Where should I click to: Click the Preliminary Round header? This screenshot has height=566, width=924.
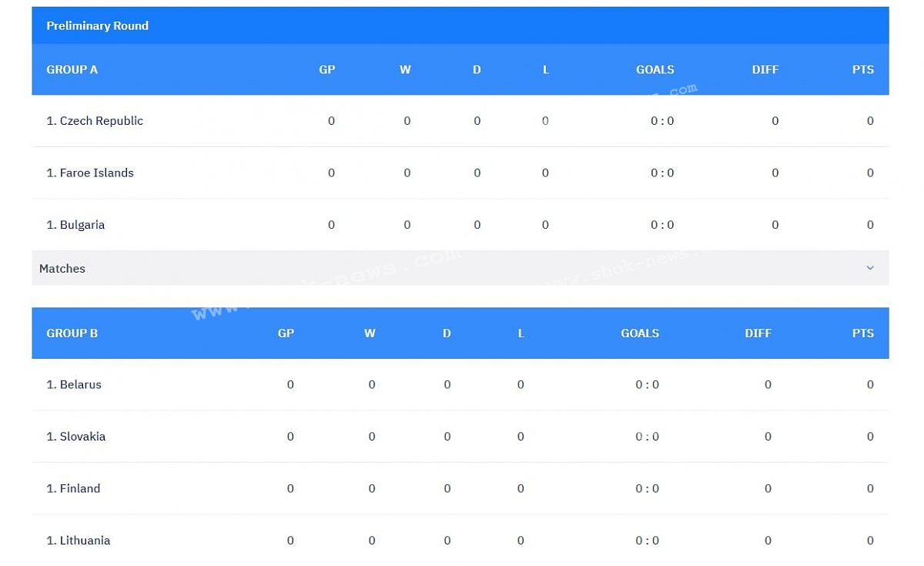(x=97, y=25)
